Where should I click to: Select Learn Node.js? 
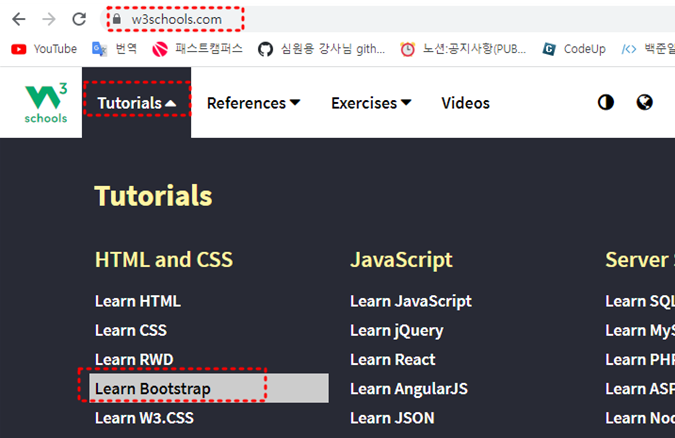640,418
